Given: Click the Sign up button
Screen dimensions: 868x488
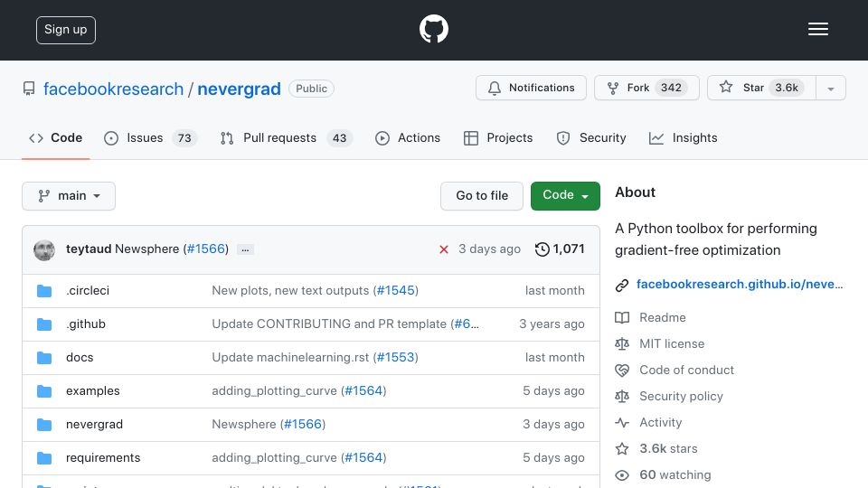Looking at the screenshot, I should [x=66, y=30].
